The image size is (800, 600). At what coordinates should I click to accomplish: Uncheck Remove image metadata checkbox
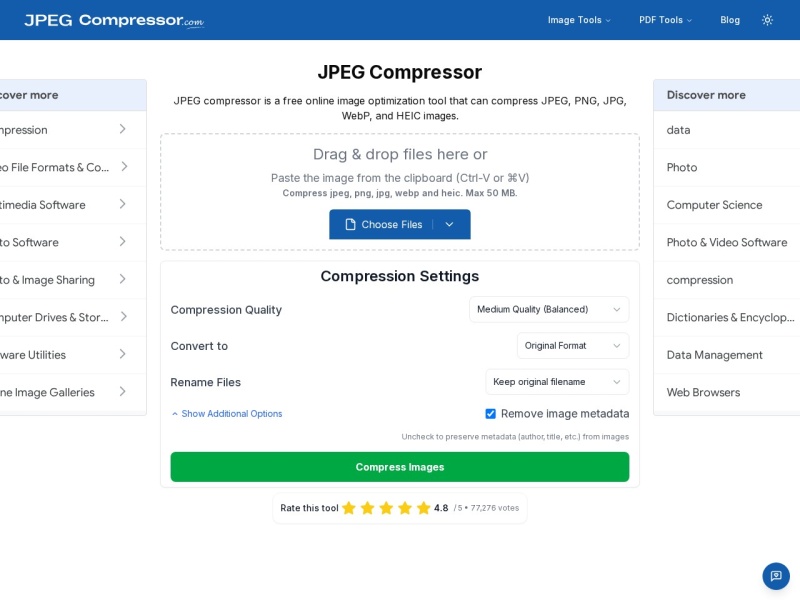490,414
